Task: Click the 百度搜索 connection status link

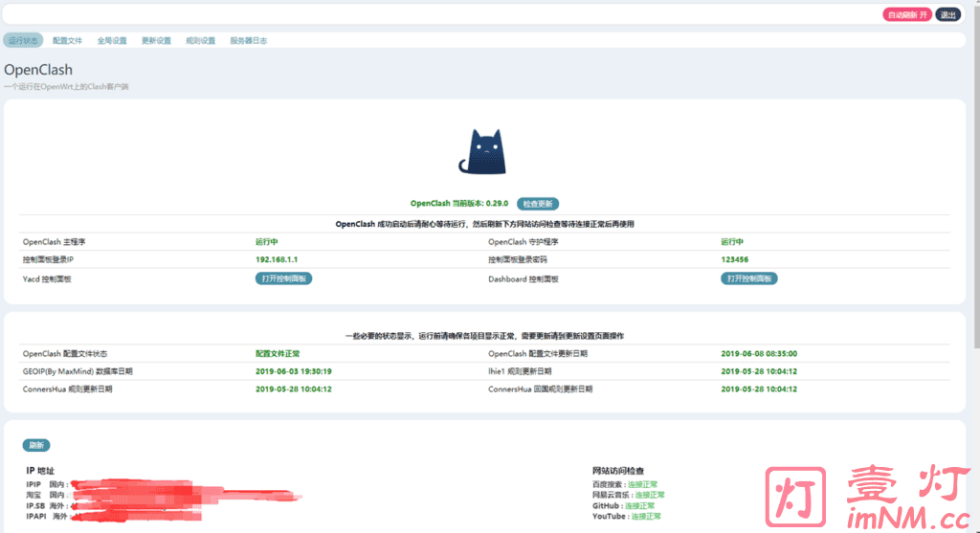Action: click(643, 485)
